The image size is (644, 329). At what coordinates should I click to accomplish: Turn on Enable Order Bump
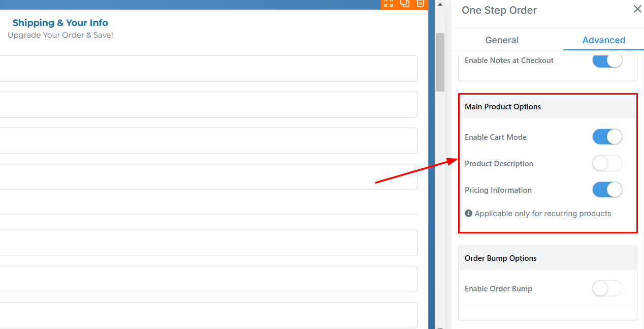(x=607, y=289)
